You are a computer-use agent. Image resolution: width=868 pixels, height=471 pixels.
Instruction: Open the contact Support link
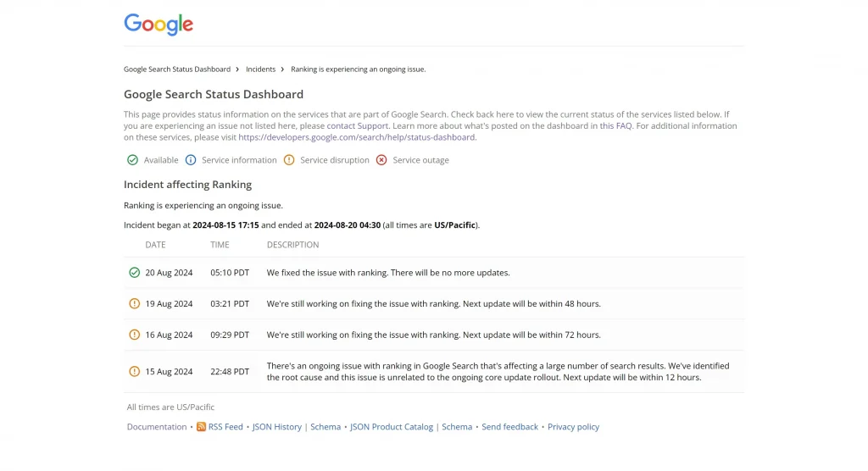tap(357, 125)
